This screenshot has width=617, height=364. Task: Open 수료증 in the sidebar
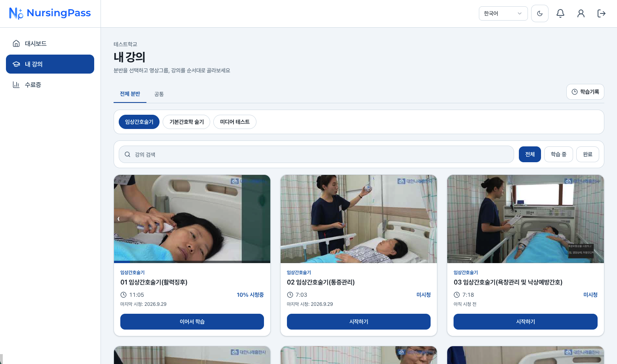coord(50,85)
